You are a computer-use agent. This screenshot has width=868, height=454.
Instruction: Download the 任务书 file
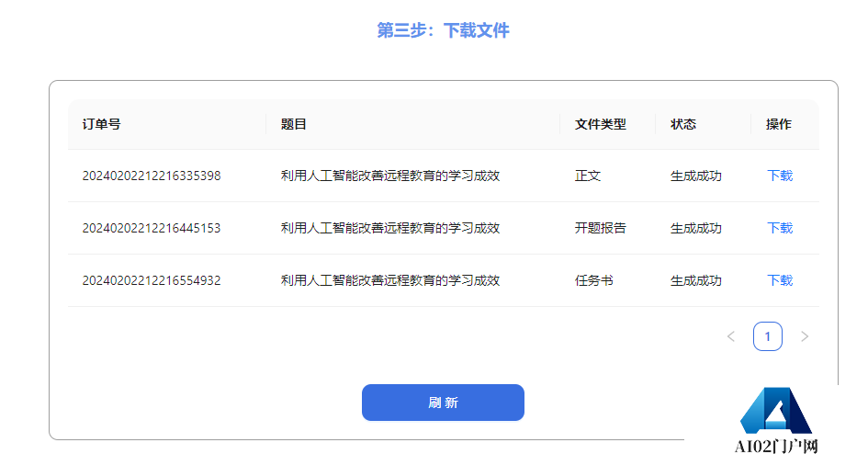point(780,280)
